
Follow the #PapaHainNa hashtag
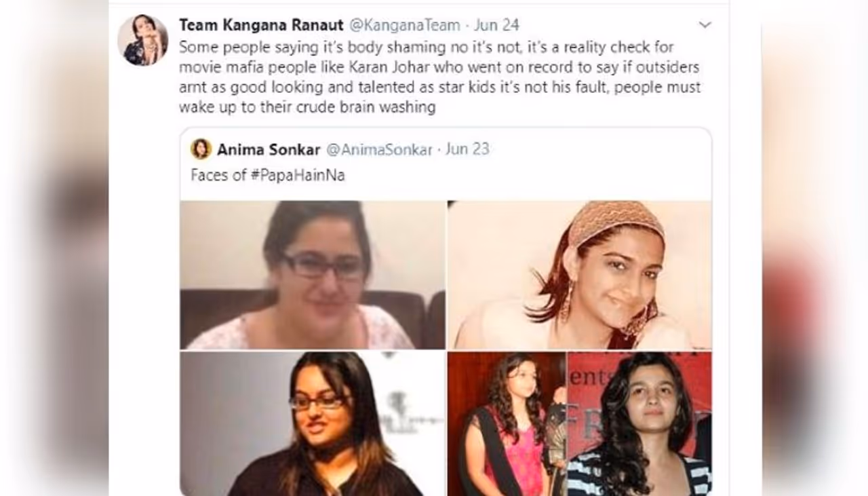click(x=298, y=175)
